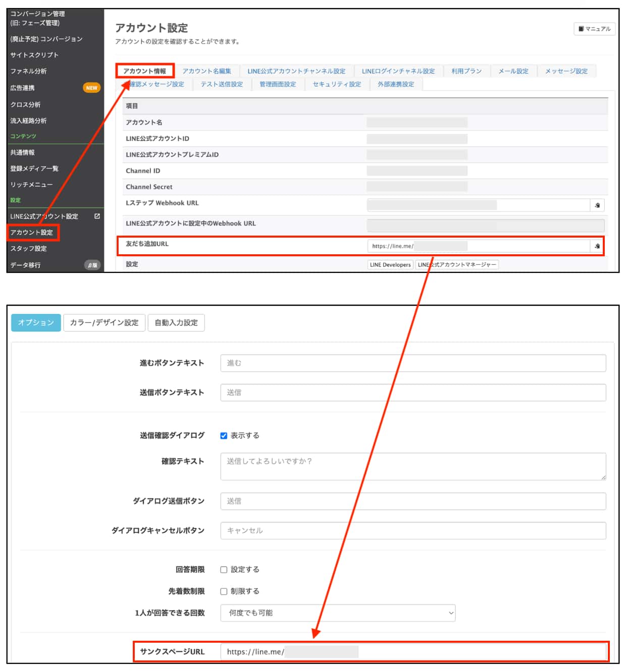Switch to the セキュリティ設定 tab
This screenshot has height=672, width=627.
click(337, 84)
